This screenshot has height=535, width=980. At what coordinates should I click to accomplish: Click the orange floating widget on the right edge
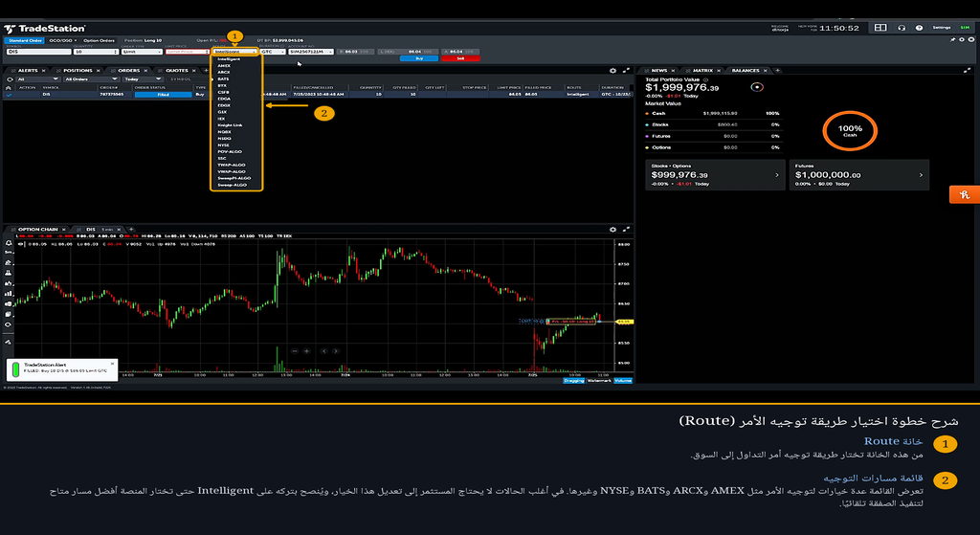coord(965,194)
